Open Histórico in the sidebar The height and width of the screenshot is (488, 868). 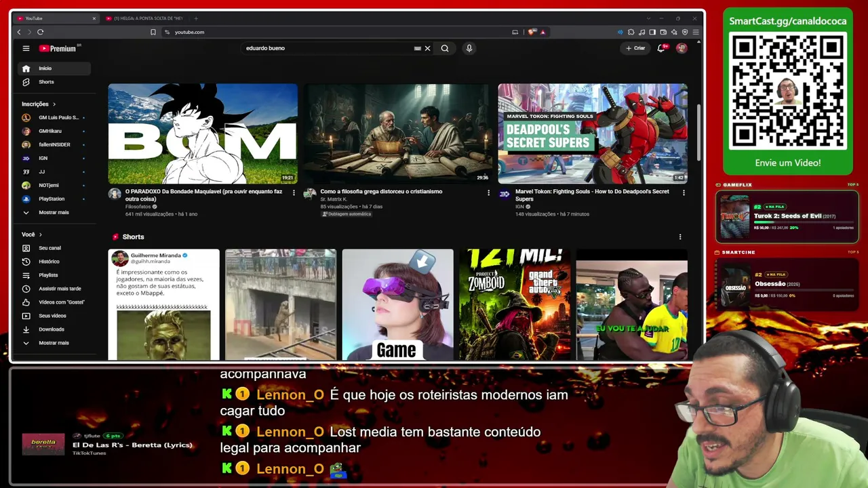click(54, 262)
